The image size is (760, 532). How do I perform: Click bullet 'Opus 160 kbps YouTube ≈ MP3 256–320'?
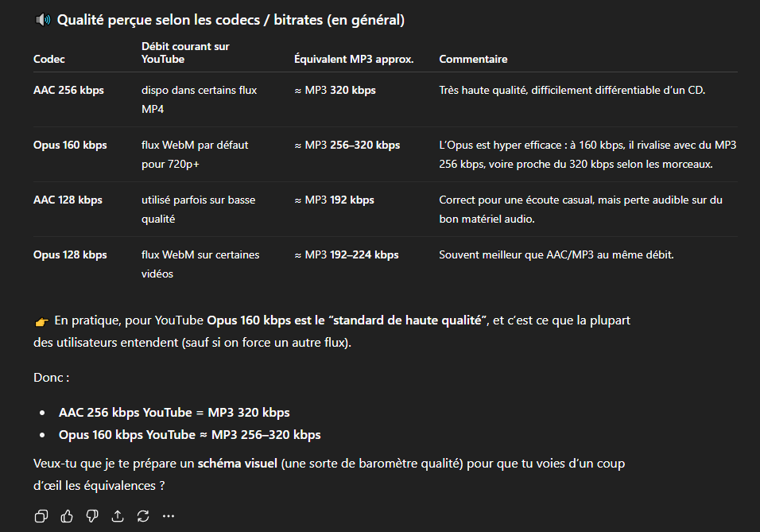[189, 435]
